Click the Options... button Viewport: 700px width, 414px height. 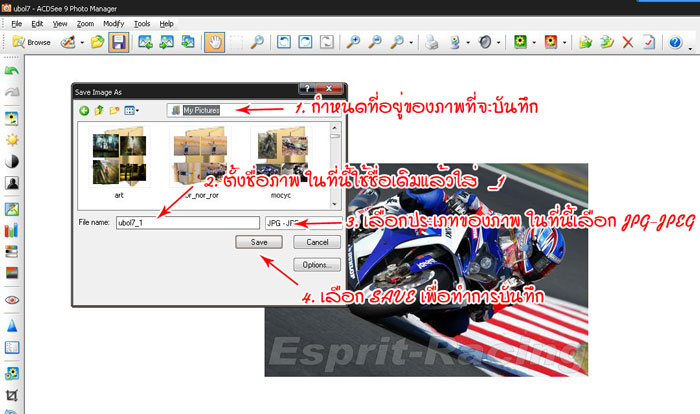point(317,265)
